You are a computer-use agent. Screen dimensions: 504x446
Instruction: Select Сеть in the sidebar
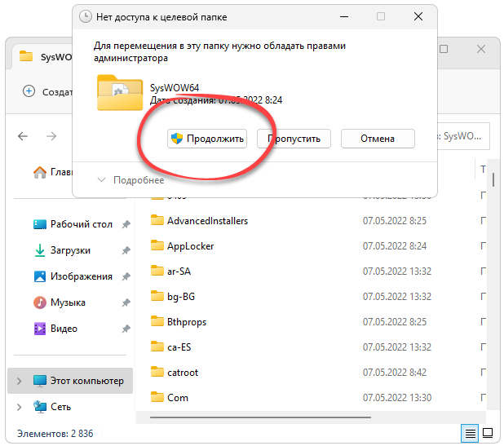pos(52,407)
